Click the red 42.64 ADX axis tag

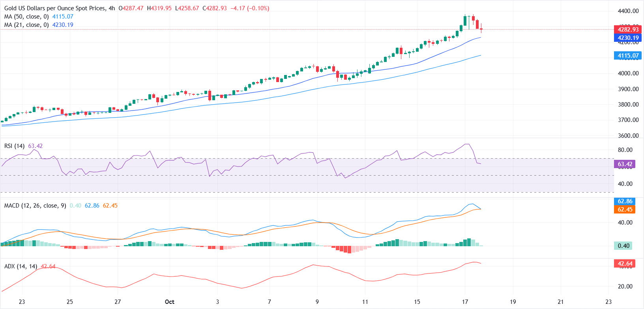pos(625,264)
